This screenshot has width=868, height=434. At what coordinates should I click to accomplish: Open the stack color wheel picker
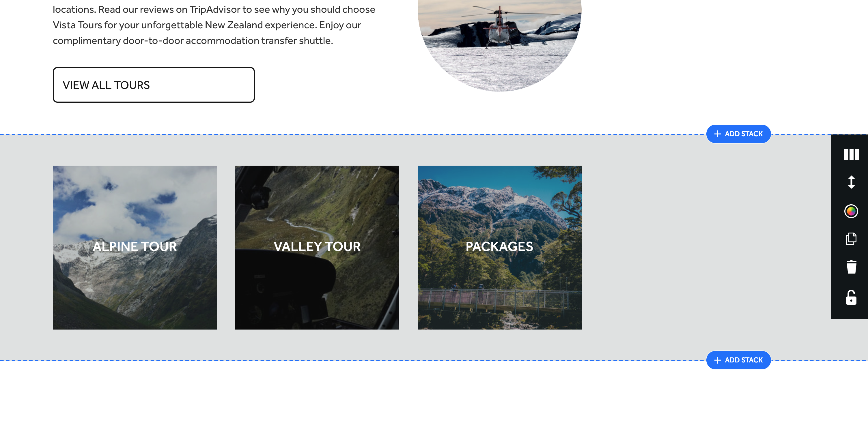851,211
